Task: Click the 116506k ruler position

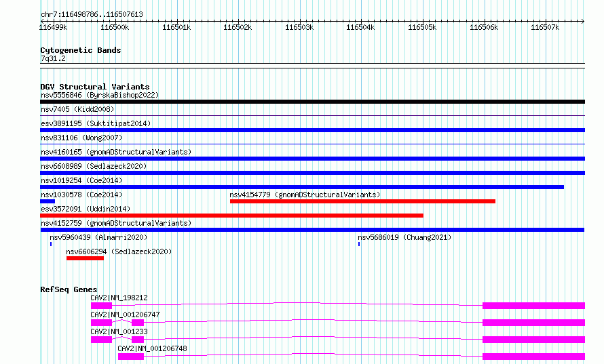Action: coord(484,27)
